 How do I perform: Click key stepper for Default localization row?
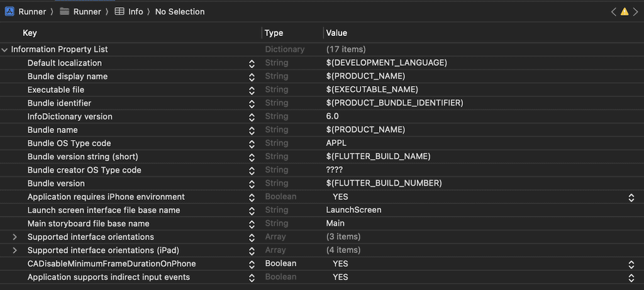point(252,64)
